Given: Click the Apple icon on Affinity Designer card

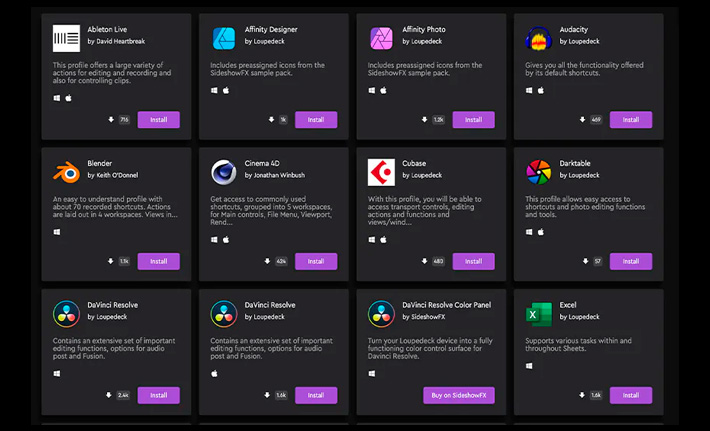Looking at the screenshot, I should tap(226, 90).
